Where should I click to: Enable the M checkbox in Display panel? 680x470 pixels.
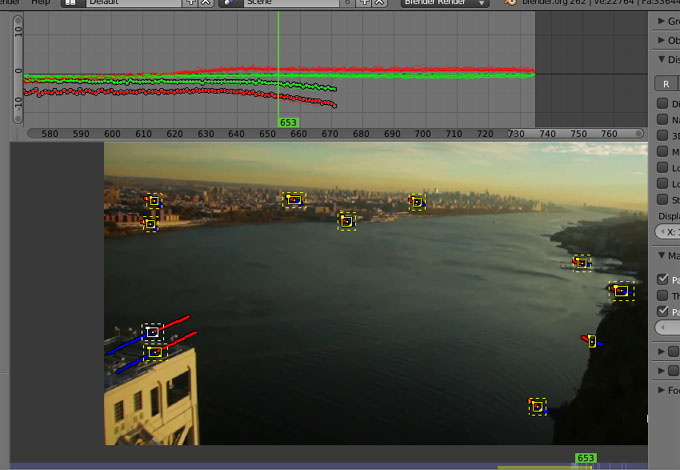(x=662, y=151)
